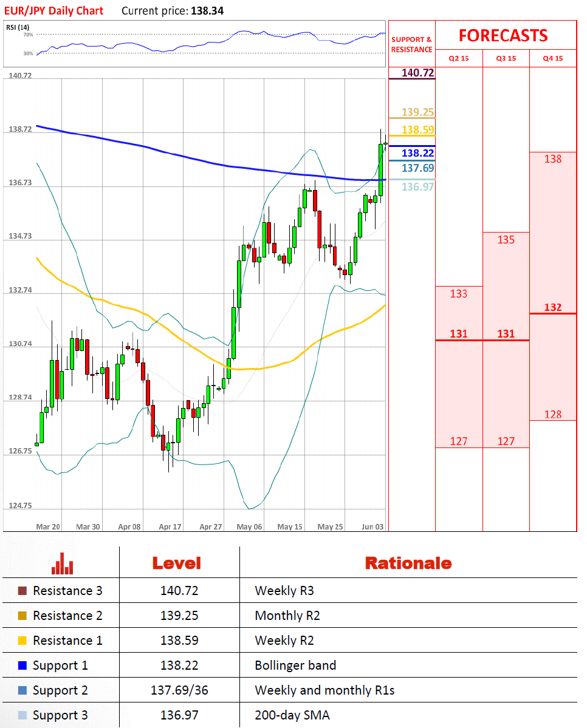
Task: Click the latest green candlestick near Jun 03
Action: pos(380,170)
